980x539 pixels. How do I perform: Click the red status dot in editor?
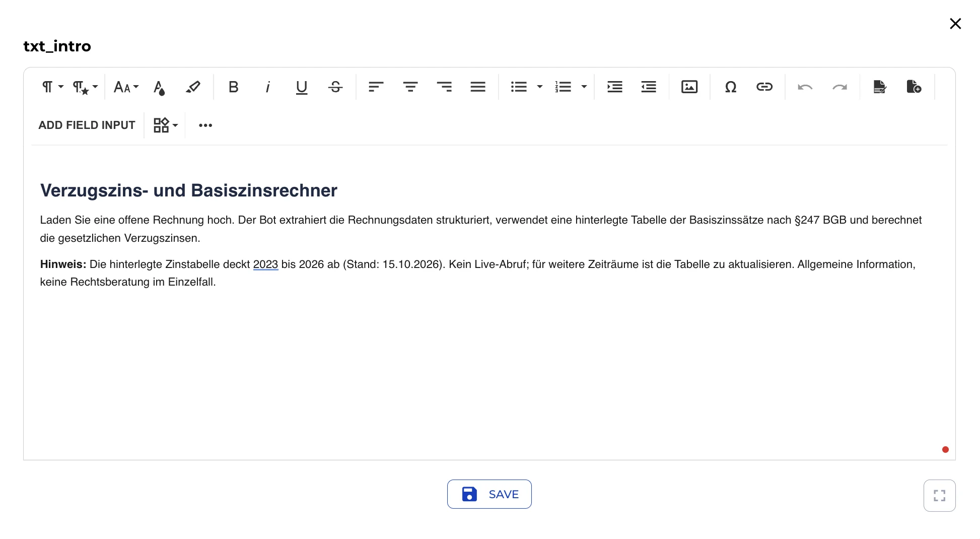945,450
